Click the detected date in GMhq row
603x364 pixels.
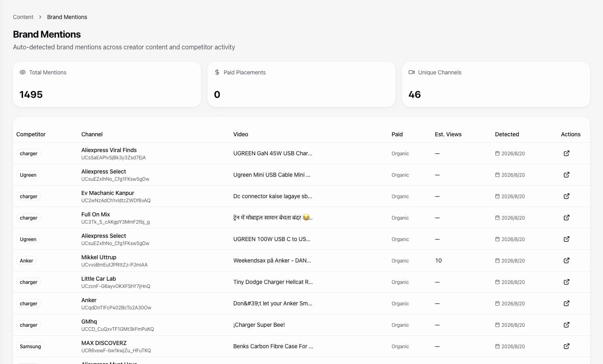pyautogui.click(x=513, y=325)
